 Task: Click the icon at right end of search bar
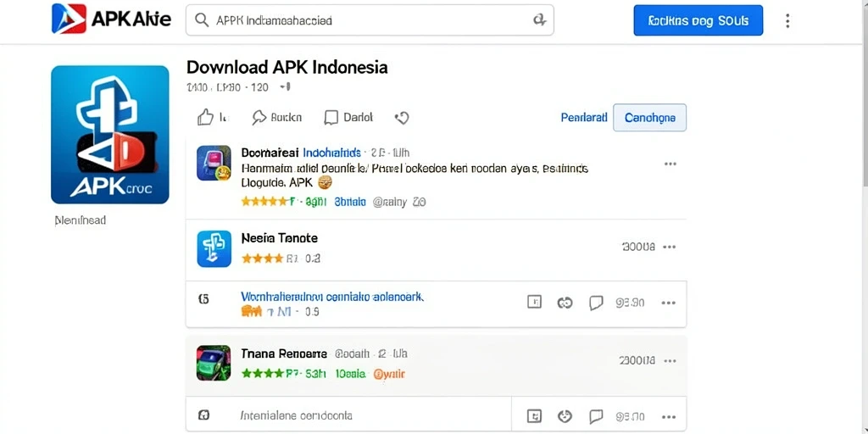point(538,20)
